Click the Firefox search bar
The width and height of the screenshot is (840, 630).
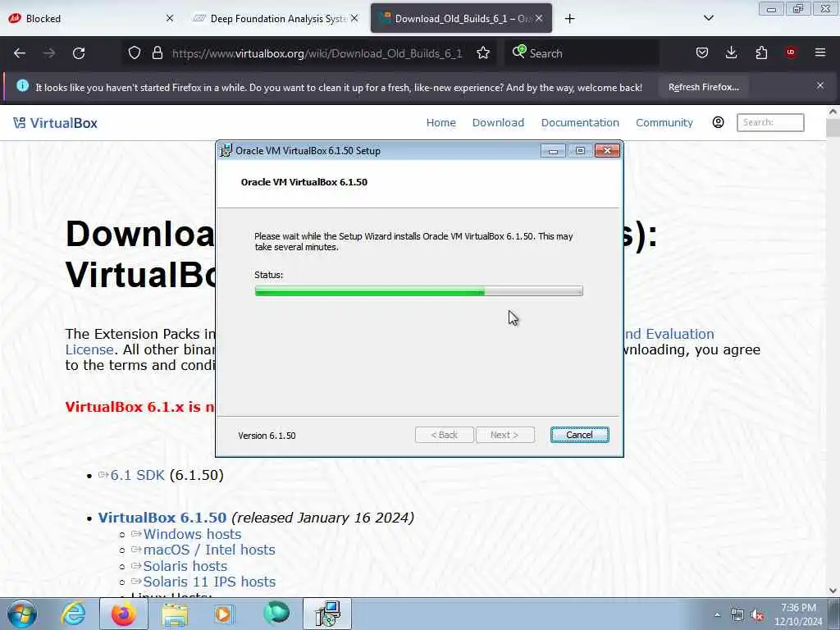pos(582,53)
